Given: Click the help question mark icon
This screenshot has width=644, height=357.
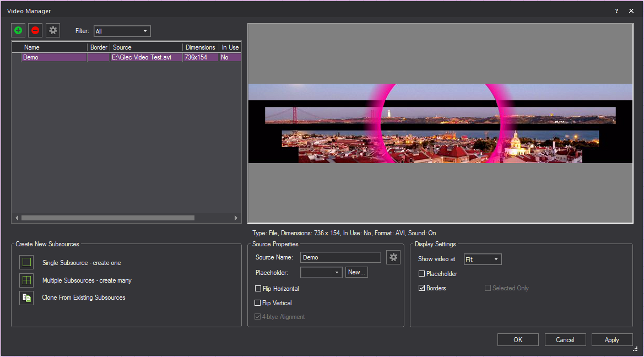Looking at the screenshot, I should click(x=616, y=11).
